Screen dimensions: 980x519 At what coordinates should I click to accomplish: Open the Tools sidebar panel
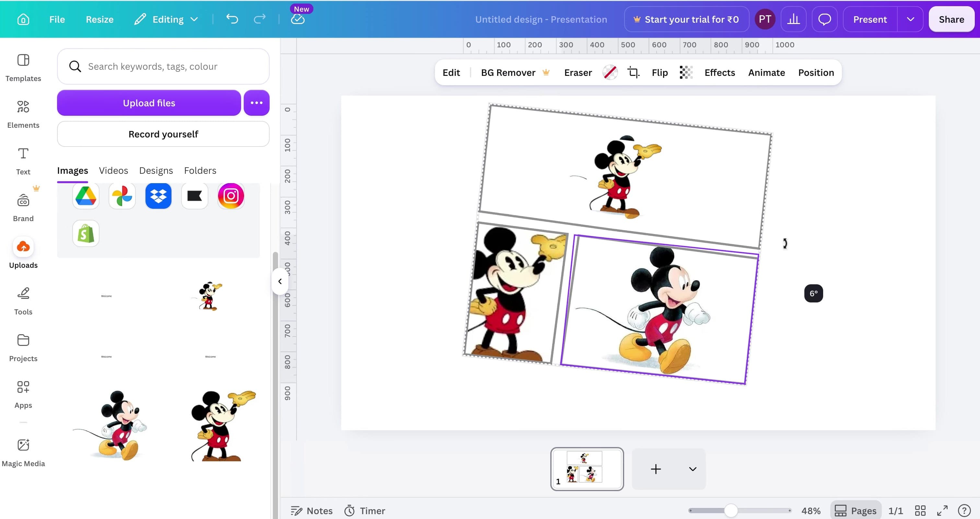point(23,301)
